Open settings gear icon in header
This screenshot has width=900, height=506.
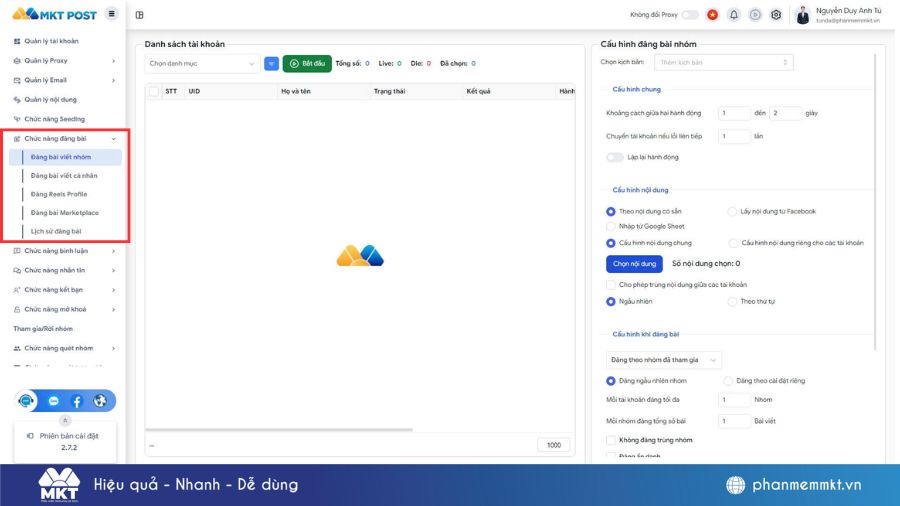[776, 15]
